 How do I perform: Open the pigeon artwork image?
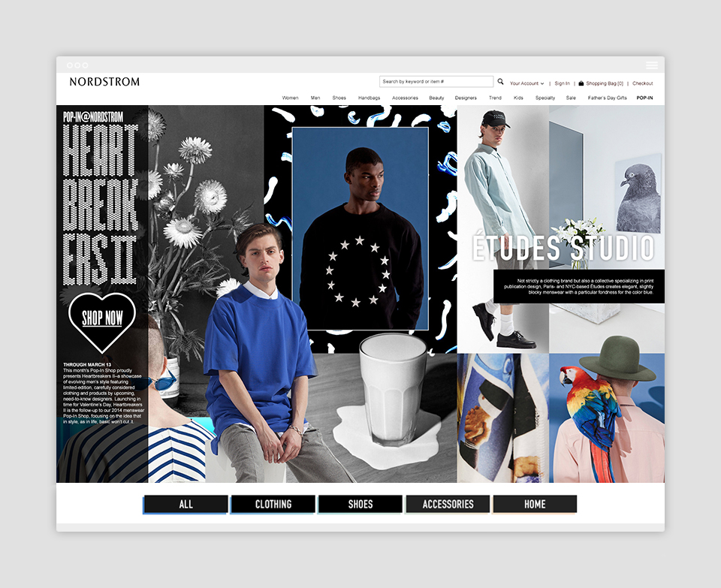[x=638, y=194]
